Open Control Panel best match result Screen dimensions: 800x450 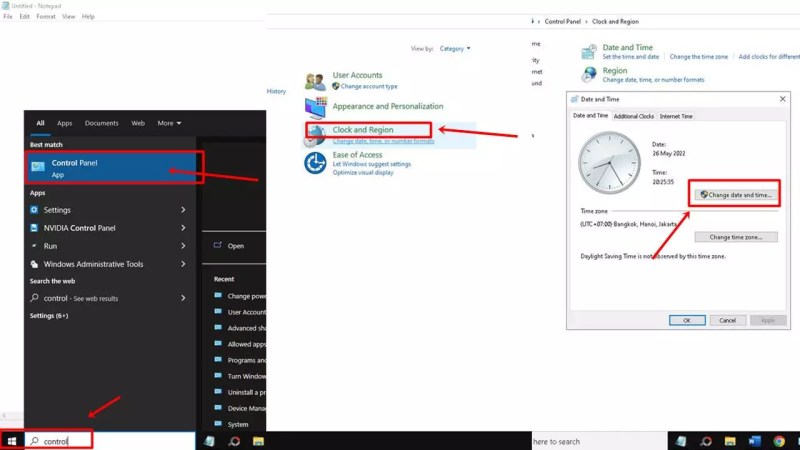click(111, 168)
